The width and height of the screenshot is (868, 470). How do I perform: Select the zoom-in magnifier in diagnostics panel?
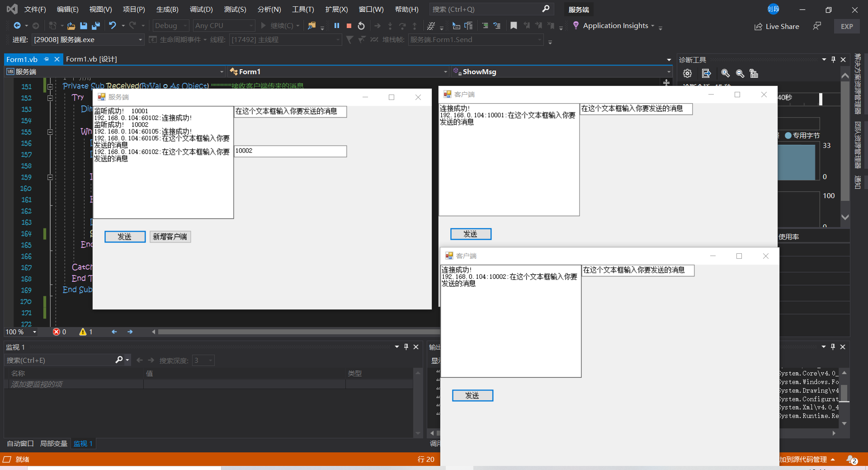(x=725, y=73)
